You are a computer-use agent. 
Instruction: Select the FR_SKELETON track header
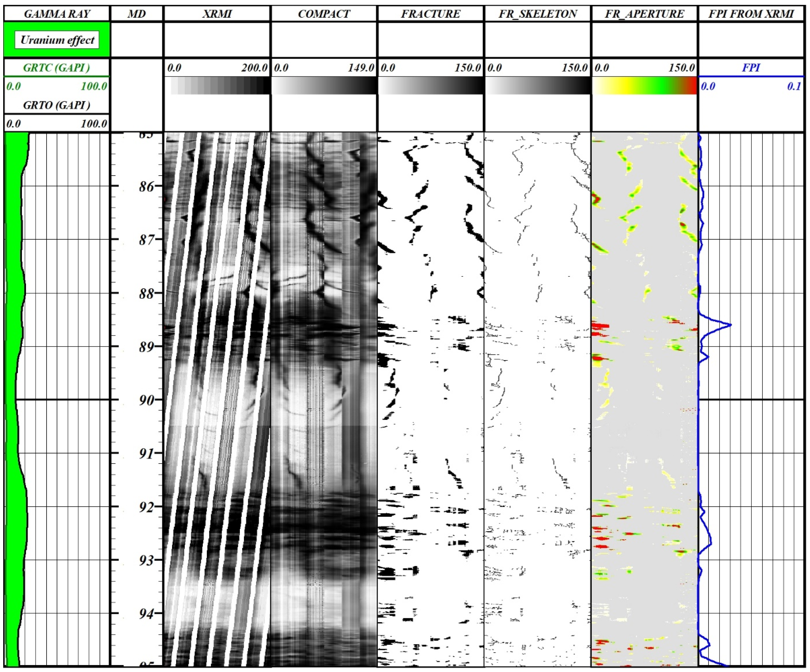click(537, 14)
